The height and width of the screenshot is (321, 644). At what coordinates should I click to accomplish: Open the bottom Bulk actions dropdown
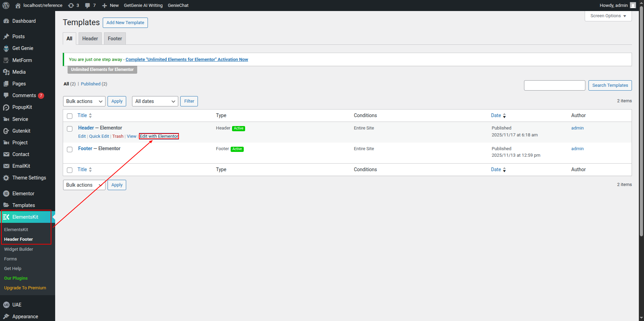click(84, 185)
